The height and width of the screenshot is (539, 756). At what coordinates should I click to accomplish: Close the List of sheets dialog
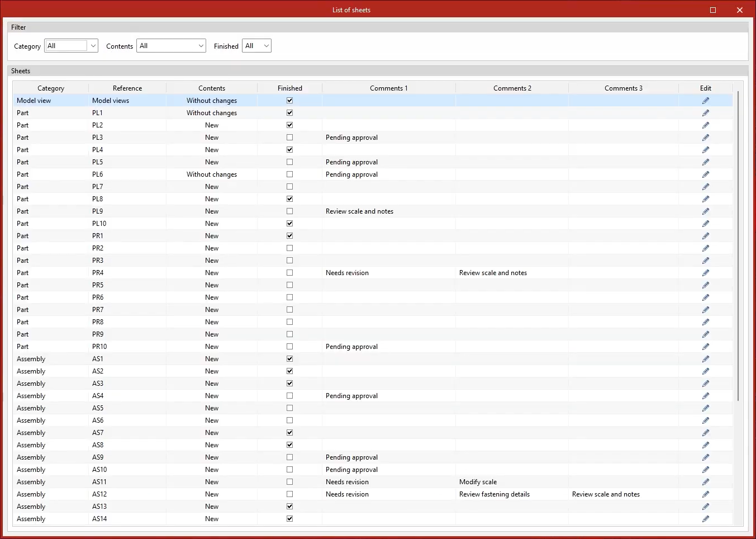(740, 10)
